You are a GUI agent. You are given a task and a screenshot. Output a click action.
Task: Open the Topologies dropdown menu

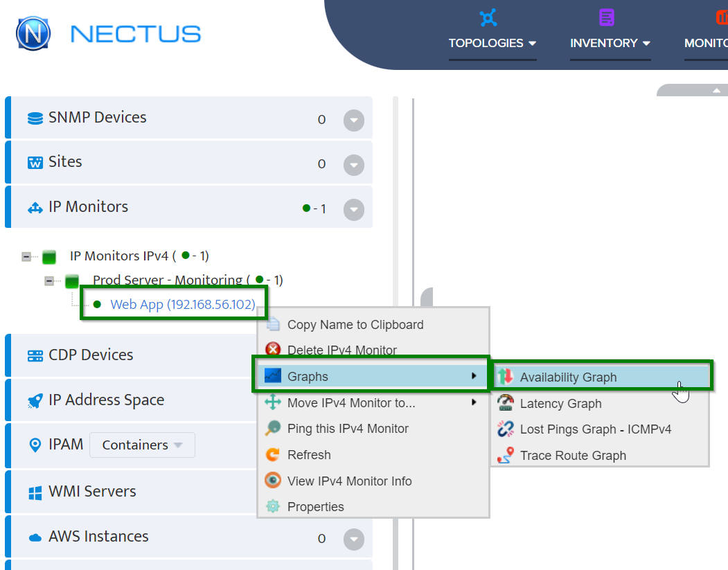(492, 43)
